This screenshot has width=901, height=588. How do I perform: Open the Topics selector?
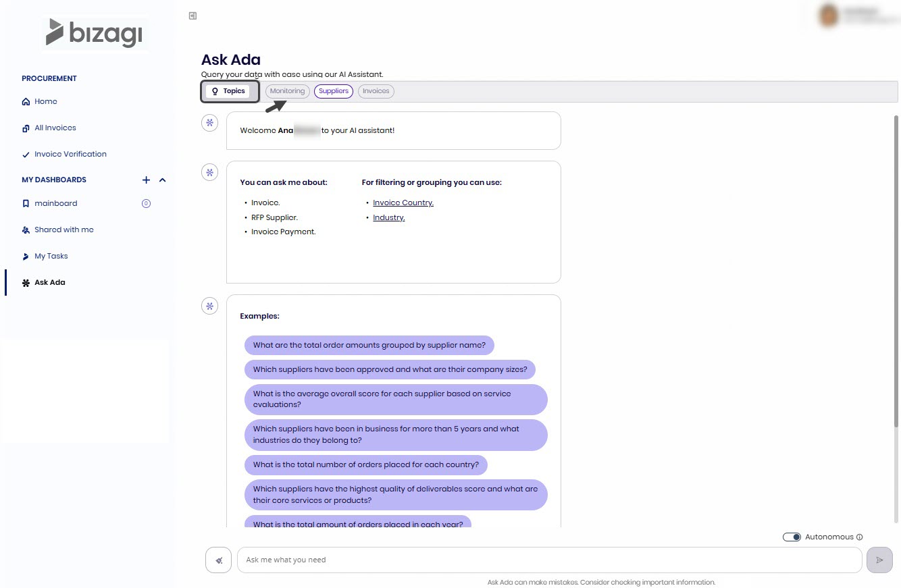[228, 91]
